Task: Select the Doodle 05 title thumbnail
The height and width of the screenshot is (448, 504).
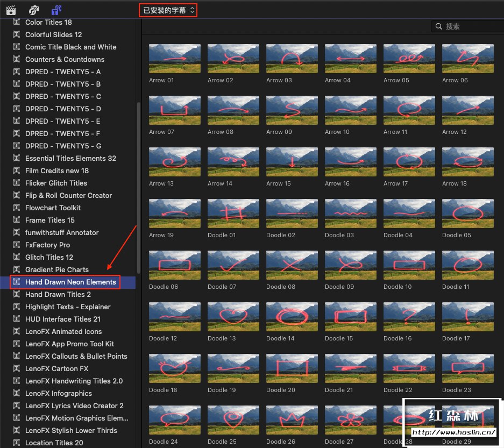Action: (x=467, y=214)
